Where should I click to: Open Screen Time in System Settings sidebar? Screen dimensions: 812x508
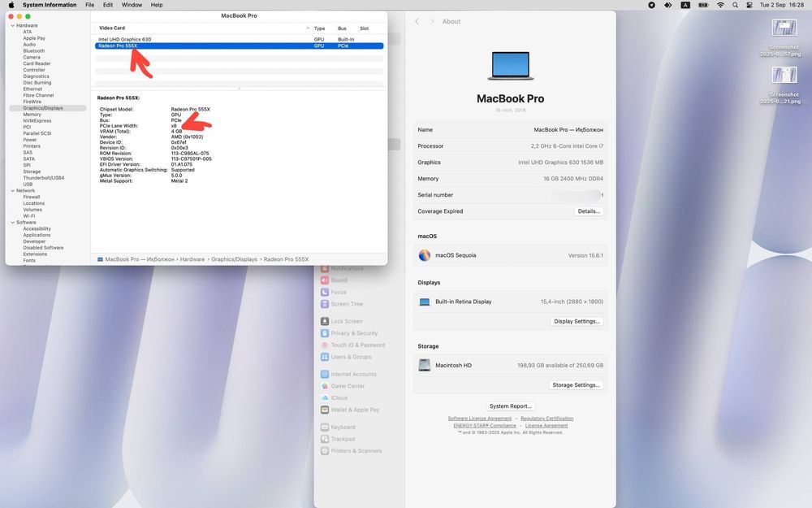point(342,304)
